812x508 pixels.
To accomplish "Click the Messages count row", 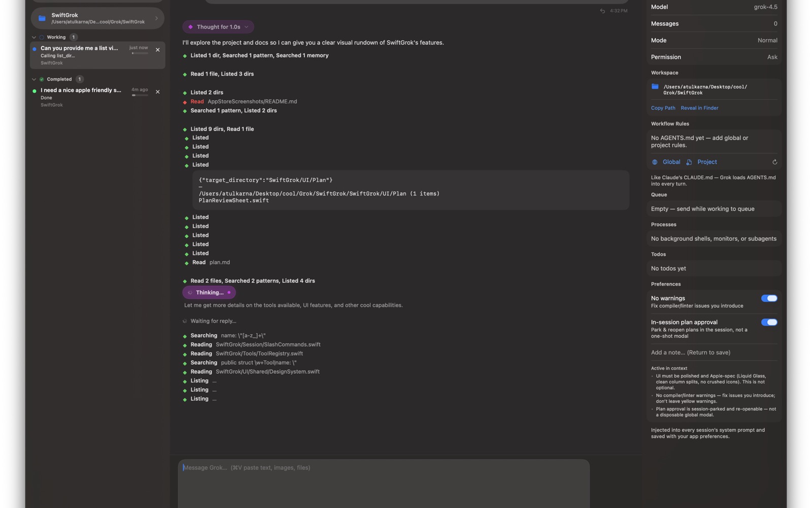I will (714, 23).
